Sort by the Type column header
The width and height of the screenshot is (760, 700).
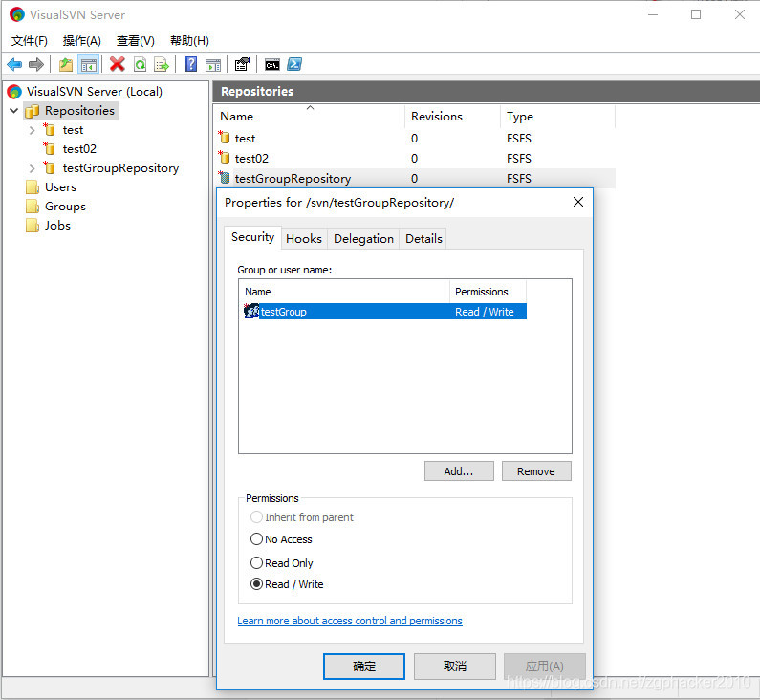point(557,117)
